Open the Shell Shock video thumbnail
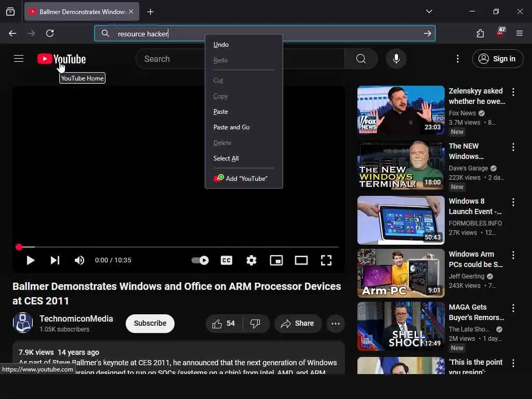The height and width of the screenshot is (399, 532). 401,326
